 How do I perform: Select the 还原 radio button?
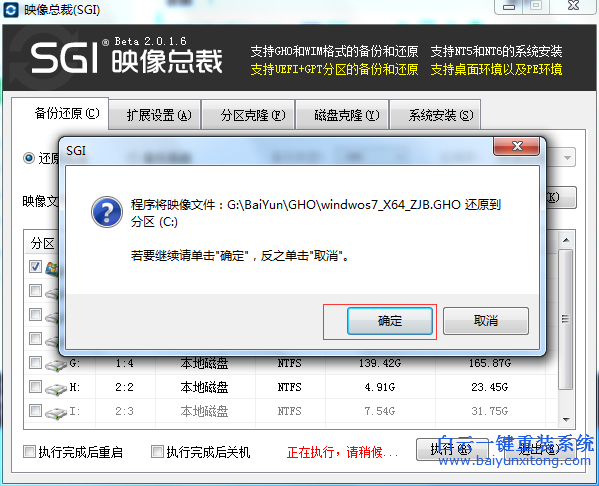pos(29,158)
